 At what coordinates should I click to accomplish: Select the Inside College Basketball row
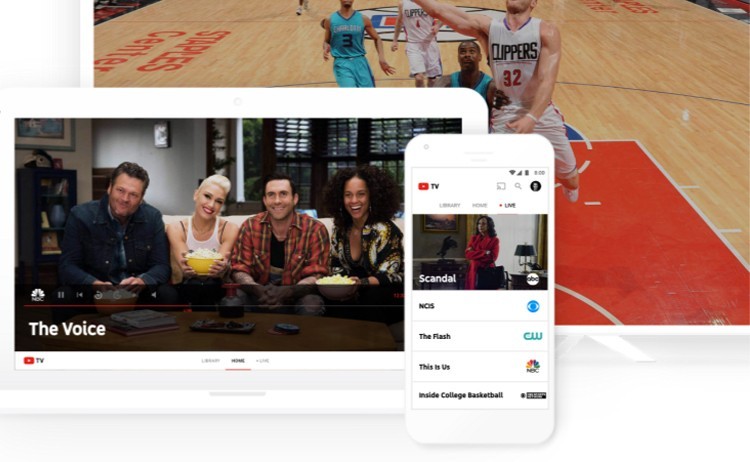(480, 395)
